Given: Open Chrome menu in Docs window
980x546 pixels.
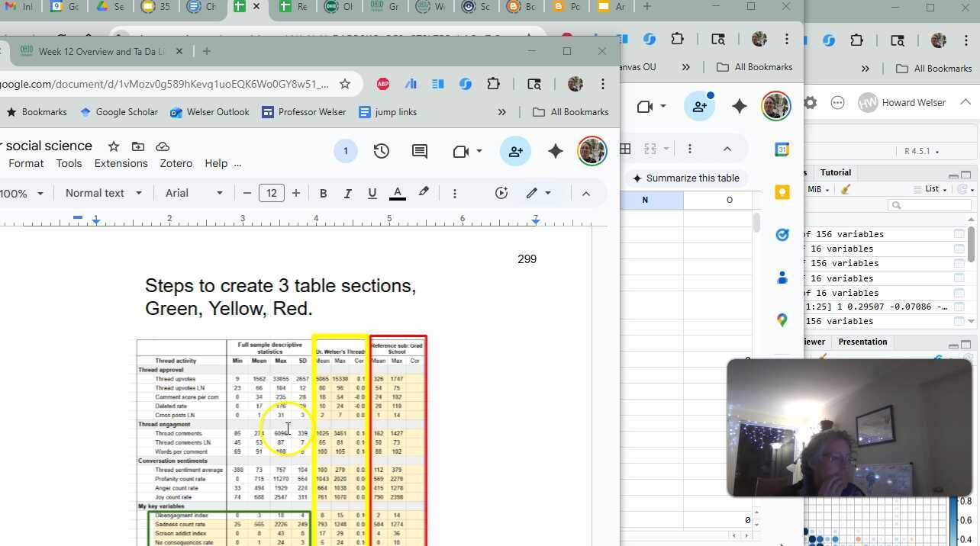Looking at the screenshot, I should tap(603, 84).
